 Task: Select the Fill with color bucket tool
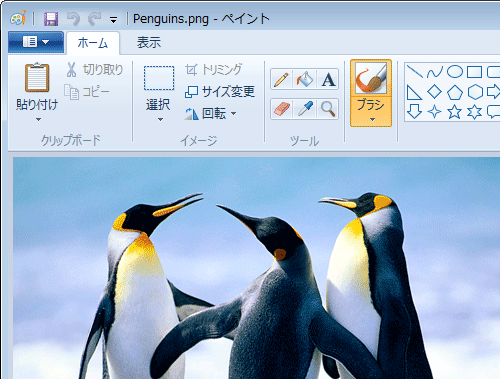click(304, 79)
